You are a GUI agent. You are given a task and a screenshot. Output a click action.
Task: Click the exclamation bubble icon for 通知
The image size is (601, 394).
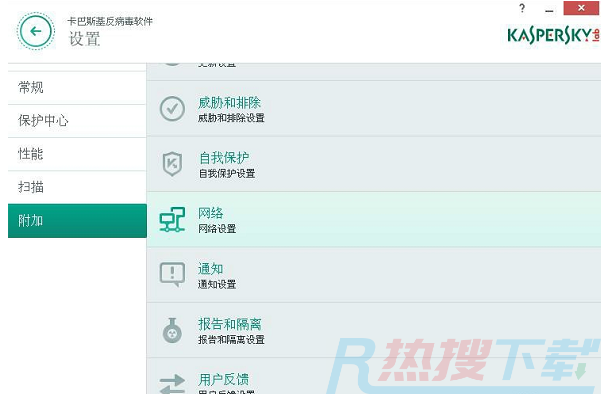pyautogui.click(x=172, y=274)
